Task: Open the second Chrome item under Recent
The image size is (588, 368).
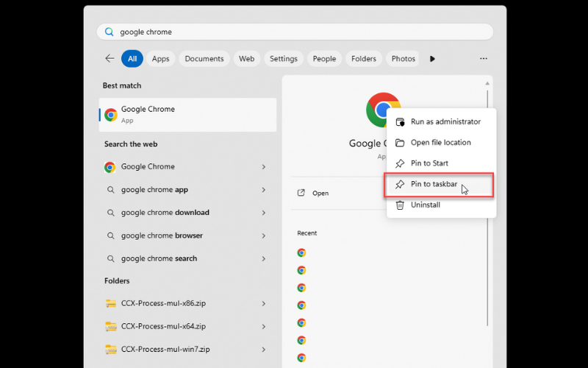Action: [301, 270]
